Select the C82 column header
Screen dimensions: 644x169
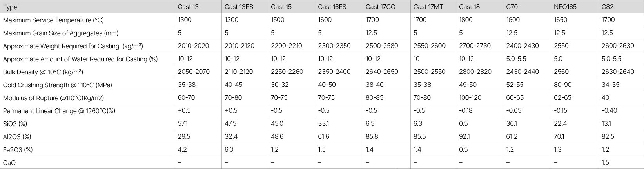(x=608, y=7)
